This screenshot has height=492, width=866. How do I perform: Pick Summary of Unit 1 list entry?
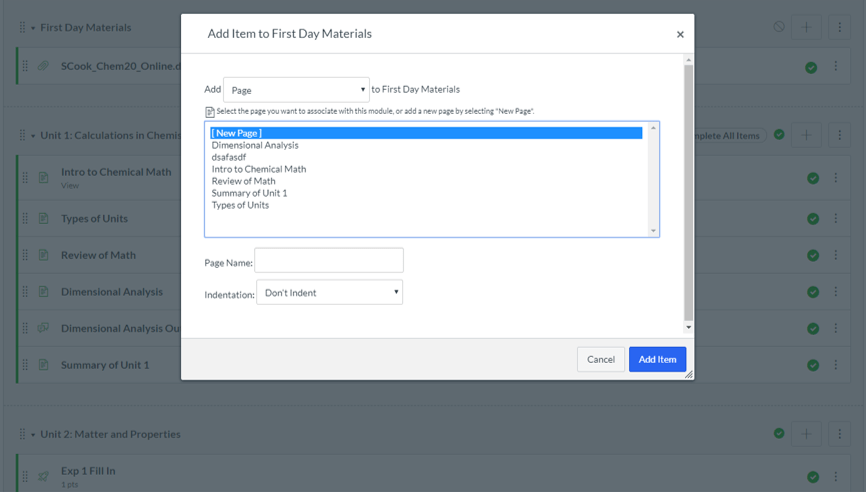(x=249, y=193)
